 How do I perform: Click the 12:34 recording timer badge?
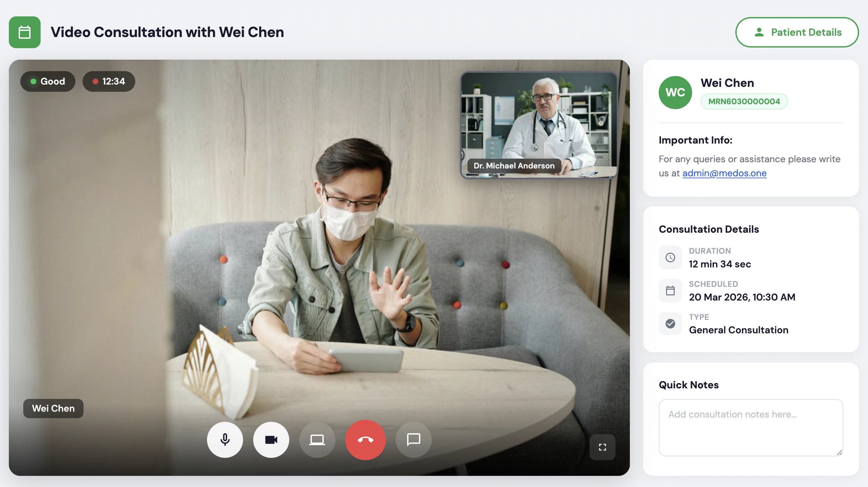tap(109, 81)
